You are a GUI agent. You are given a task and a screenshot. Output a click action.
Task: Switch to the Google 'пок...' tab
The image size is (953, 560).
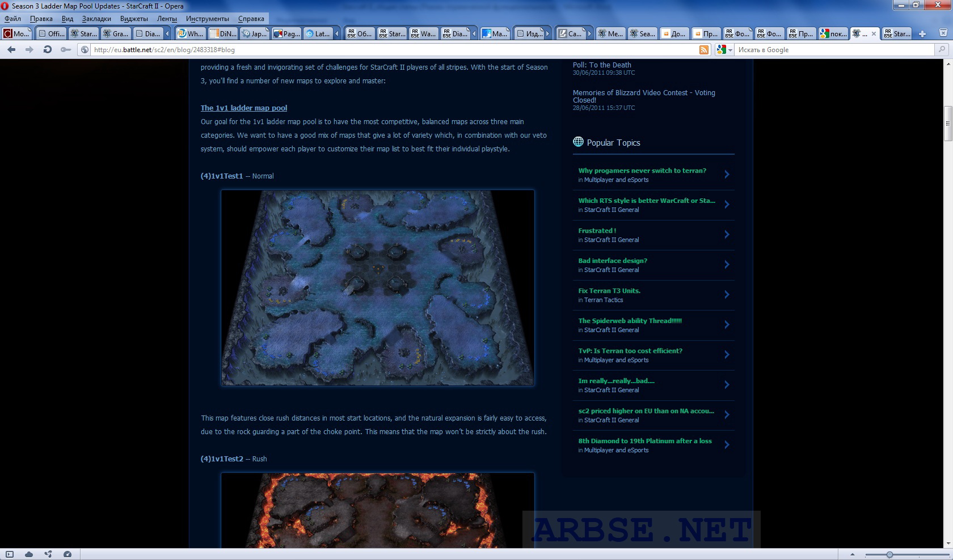pos(833,34)
